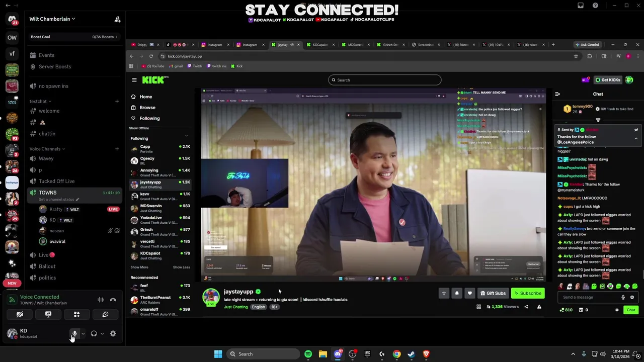Viewport: 644px width, 362px height.
Task: Click ovaviral user in TOWNS channel
Action: coord(57,242)
